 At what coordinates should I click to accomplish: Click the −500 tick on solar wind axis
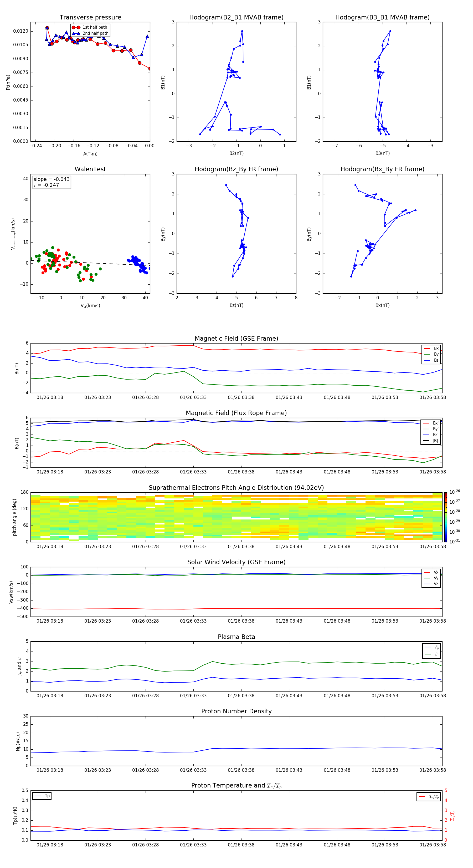click(22, 617)
